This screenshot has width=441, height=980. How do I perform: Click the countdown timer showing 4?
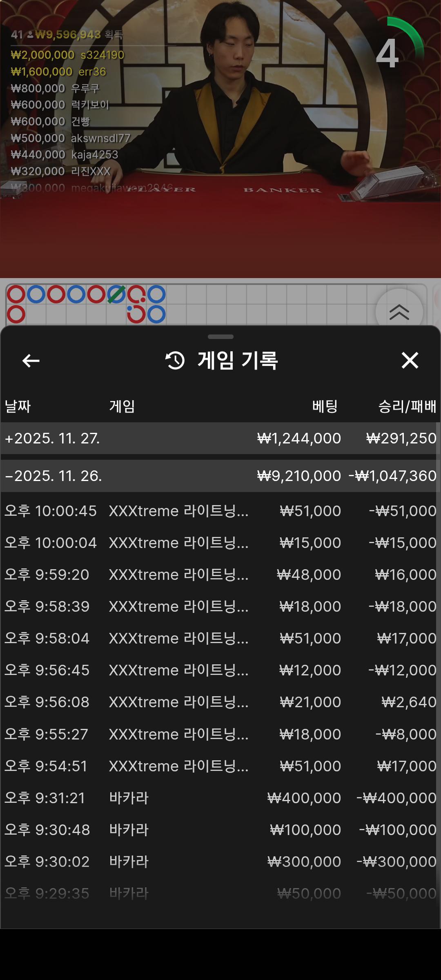[388, 53]
